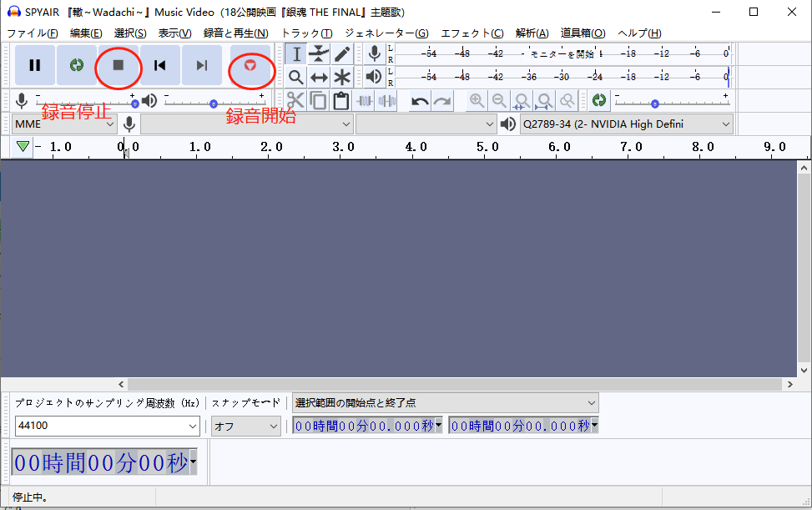Viewport: 812px width, 510px height.
Task: Click the 停止中。 status bar text
Action: tap(30, 497)
